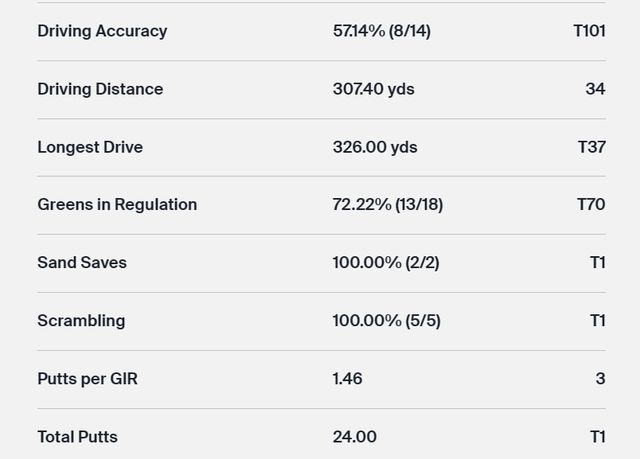
Task: Select the 24.00 total putts value
Action: pyautogui.click(x=354, y=437)
